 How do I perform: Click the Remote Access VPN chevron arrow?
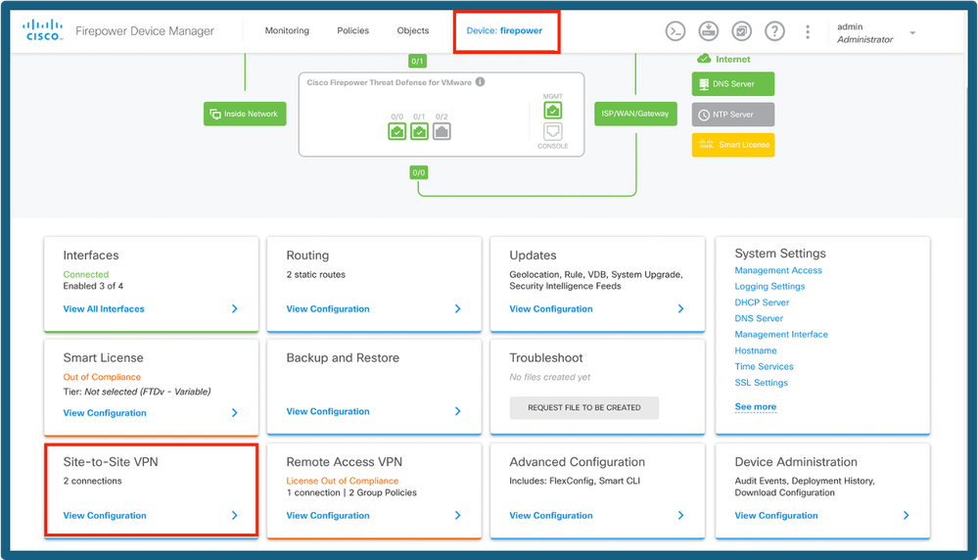(458, 516)
